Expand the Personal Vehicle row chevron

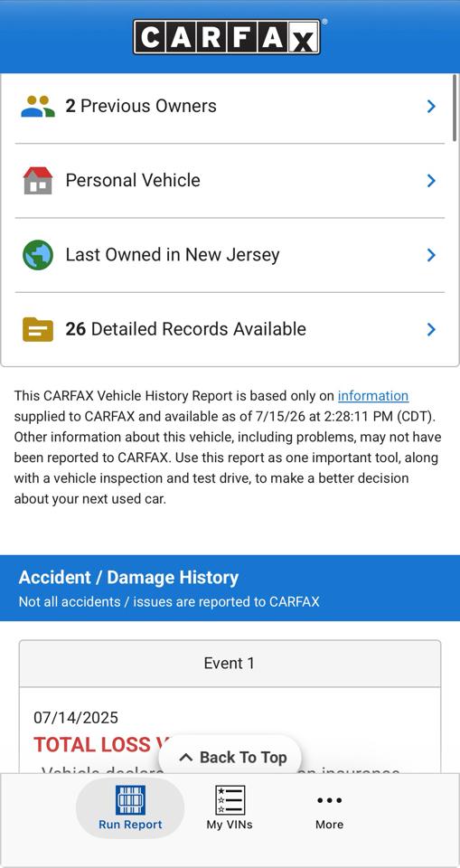click(431, 181)
